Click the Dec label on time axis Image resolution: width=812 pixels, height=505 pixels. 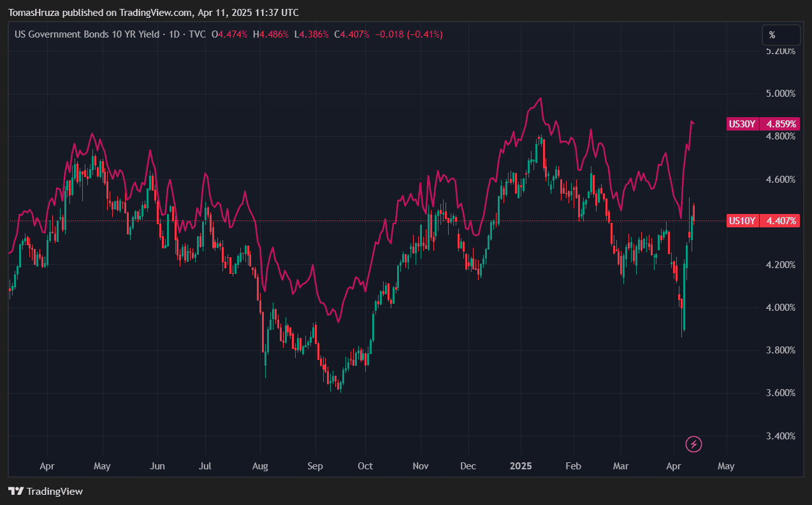pyautogui.click(x=468, y=466)
